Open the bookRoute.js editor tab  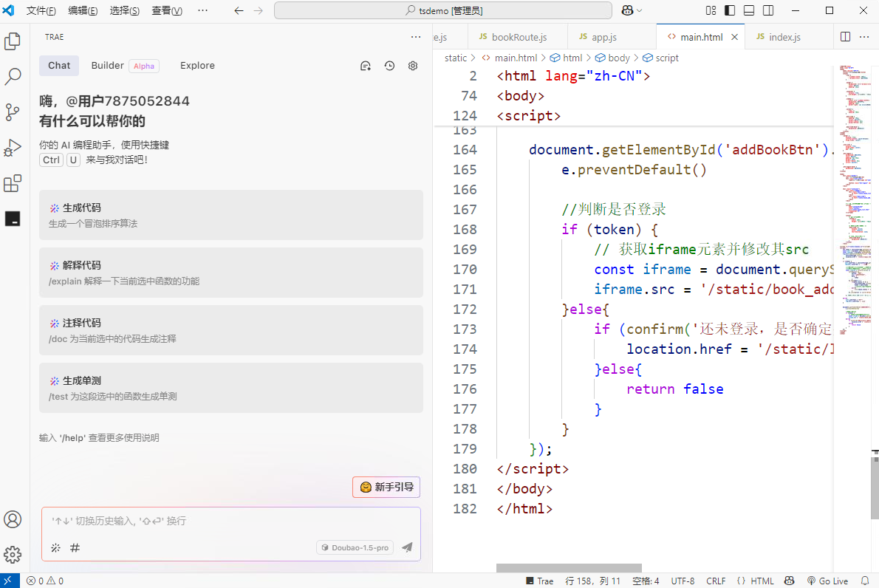517,37
